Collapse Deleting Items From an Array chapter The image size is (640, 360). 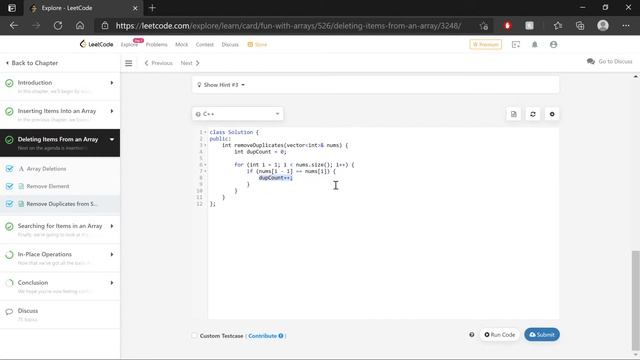[x=112, y=140]
